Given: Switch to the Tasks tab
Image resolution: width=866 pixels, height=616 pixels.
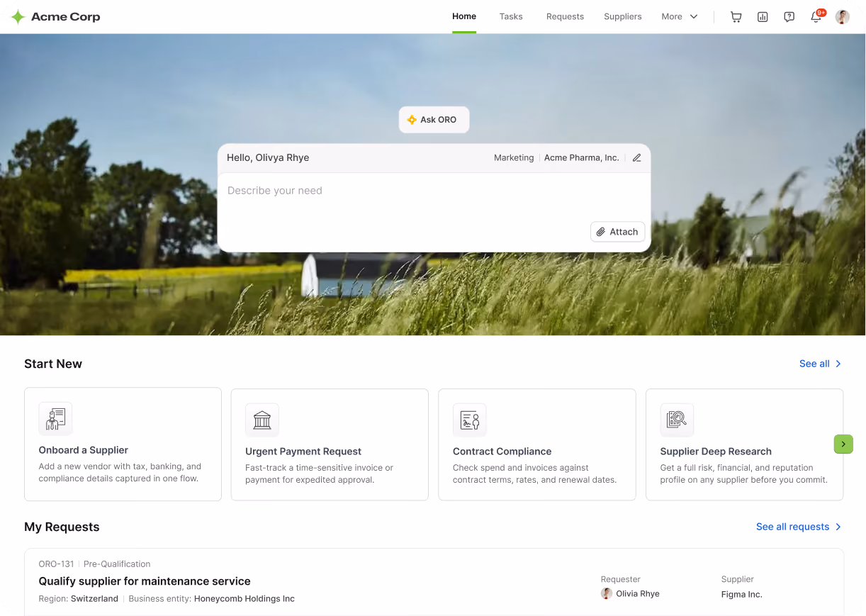Looking at the screenshot, I should [x=511, y=17].
